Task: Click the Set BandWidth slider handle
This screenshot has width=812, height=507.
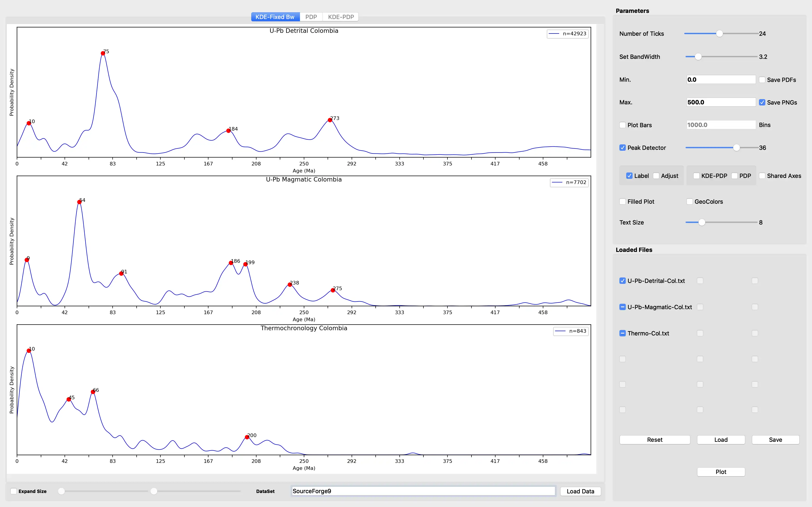Action: click(698, 57)
